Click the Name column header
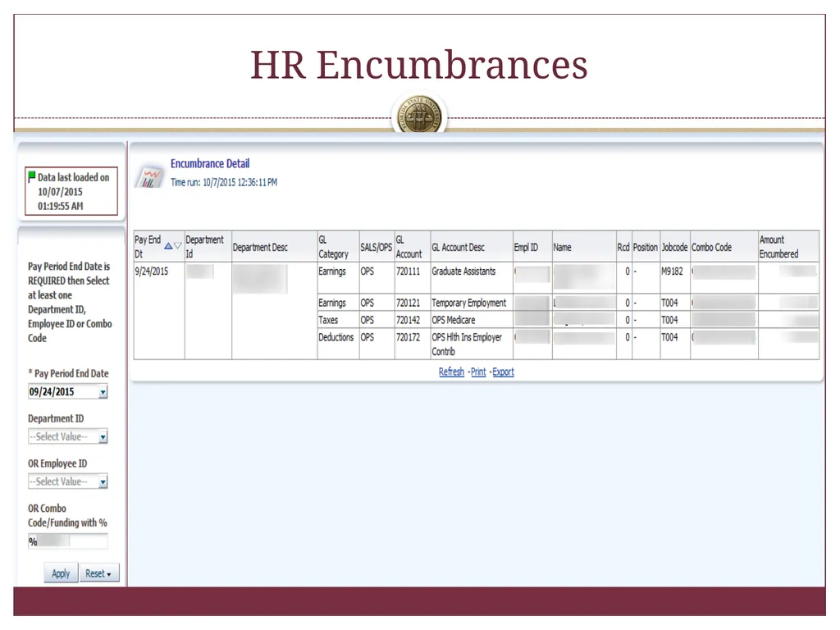This screenshot has width=840, height=630. point(584,246)
